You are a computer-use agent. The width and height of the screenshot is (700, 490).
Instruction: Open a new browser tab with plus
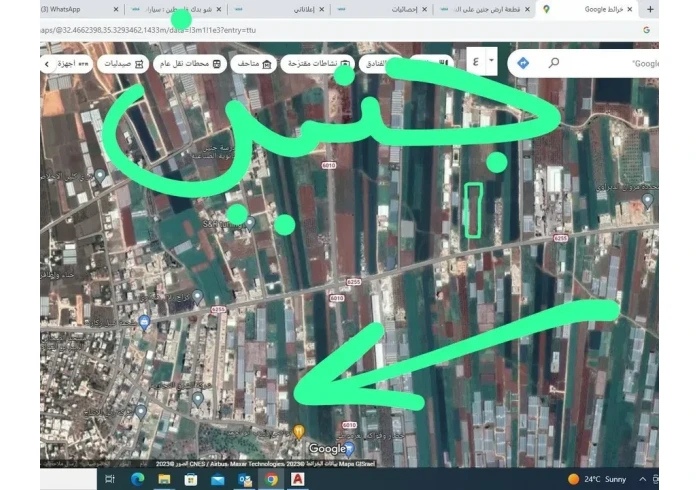tap(651, 9)
